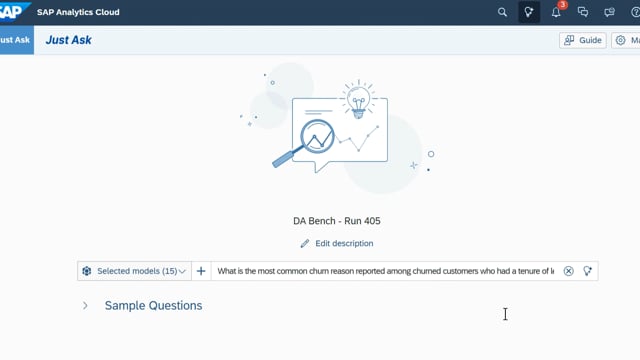Viewport: 640px width, 360px height.
Task: Submit the question with the lightbulb icon
Action: (x=587, y=271)
